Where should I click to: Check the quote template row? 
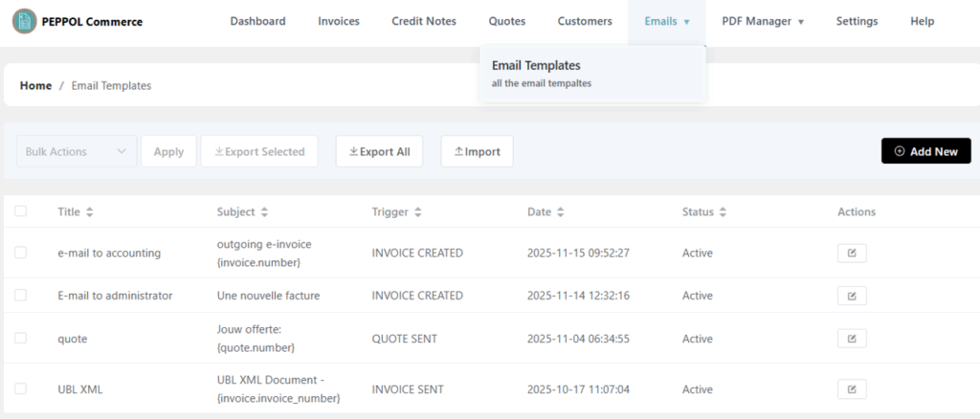coord(21,338)
